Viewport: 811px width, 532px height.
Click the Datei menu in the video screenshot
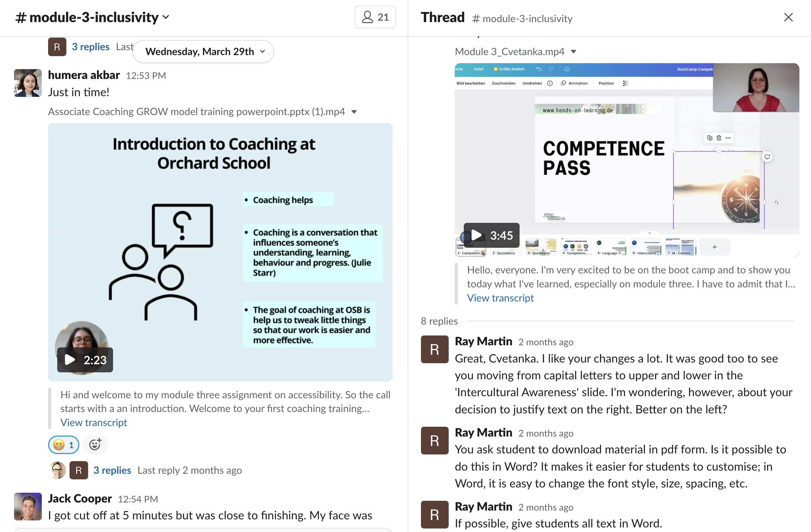[x=478, y=69]
